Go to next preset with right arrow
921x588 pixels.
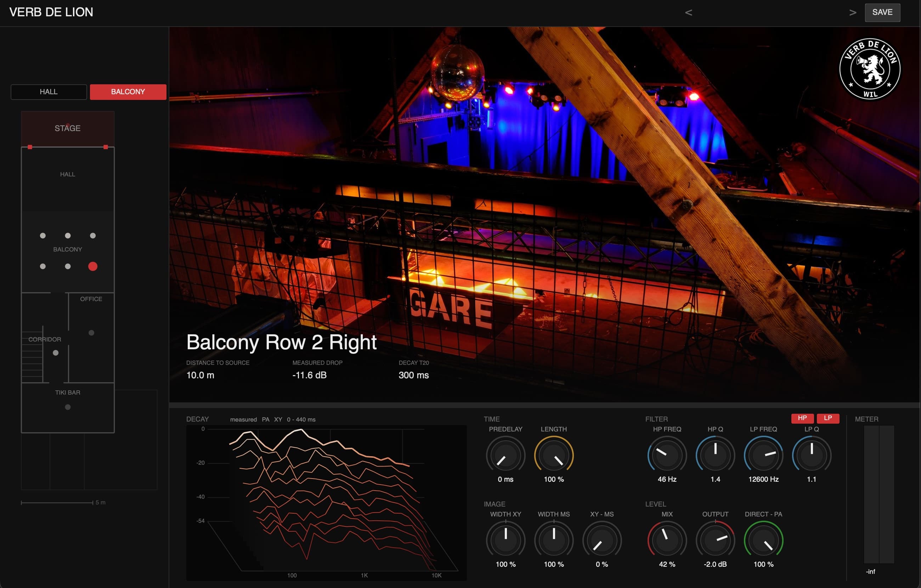[x=853, y=13]
